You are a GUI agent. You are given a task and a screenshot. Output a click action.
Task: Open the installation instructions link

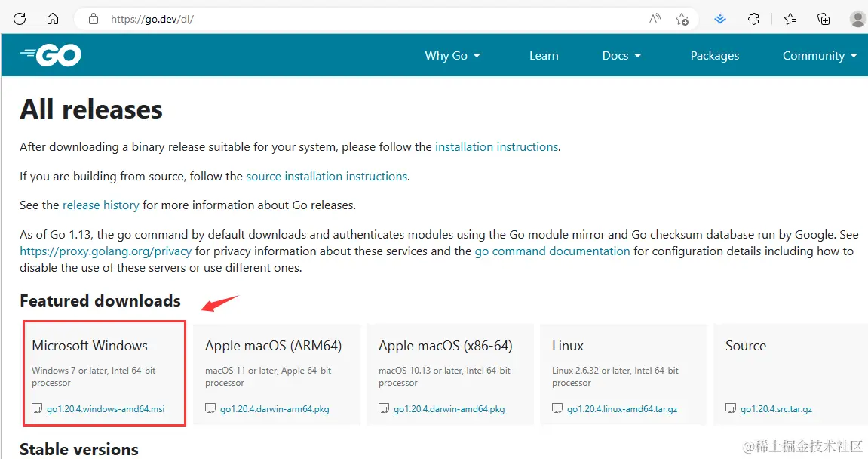[x=496, y=147]
